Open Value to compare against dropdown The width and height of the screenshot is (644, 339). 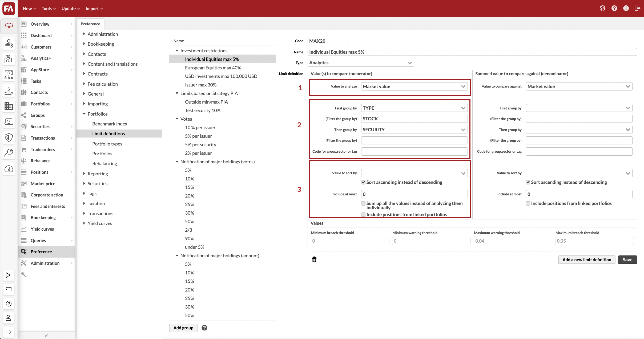(579, 86)
